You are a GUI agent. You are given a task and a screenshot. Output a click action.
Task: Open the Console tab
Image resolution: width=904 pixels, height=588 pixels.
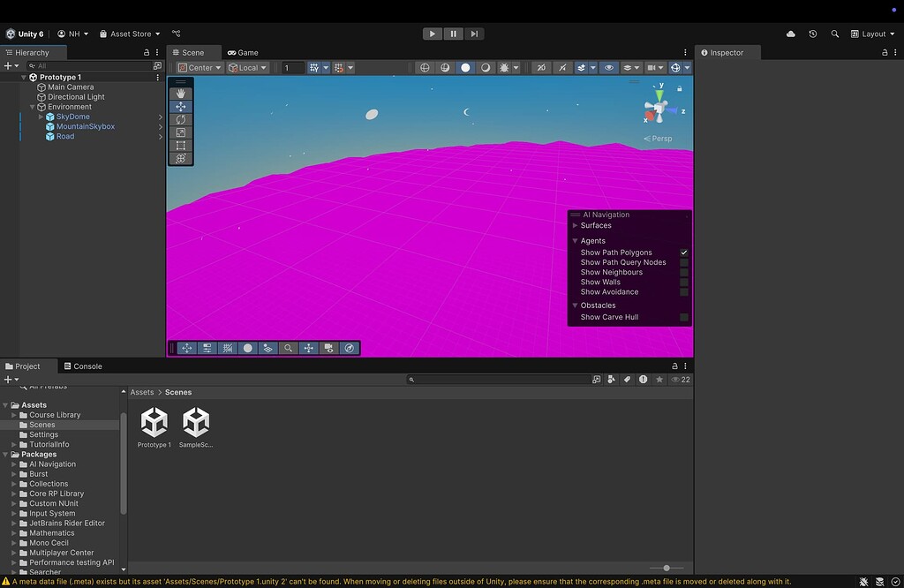click(x=87, y=366)
